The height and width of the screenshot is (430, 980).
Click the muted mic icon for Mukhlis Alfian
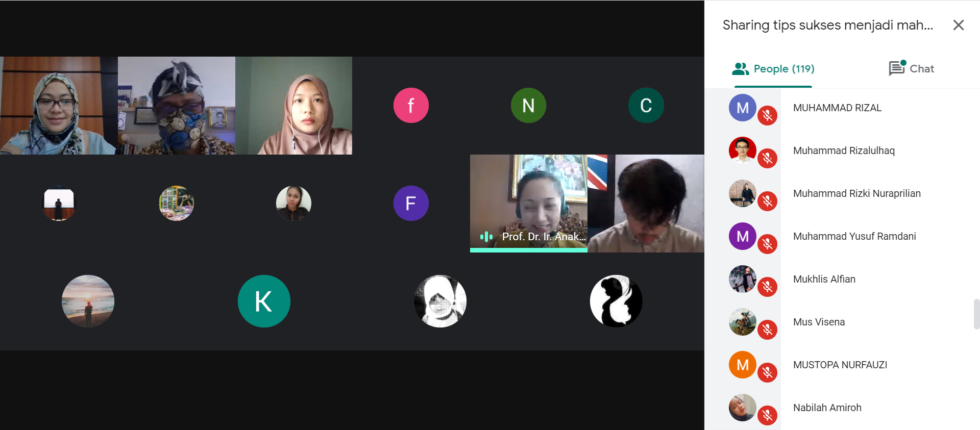point(767,287)
